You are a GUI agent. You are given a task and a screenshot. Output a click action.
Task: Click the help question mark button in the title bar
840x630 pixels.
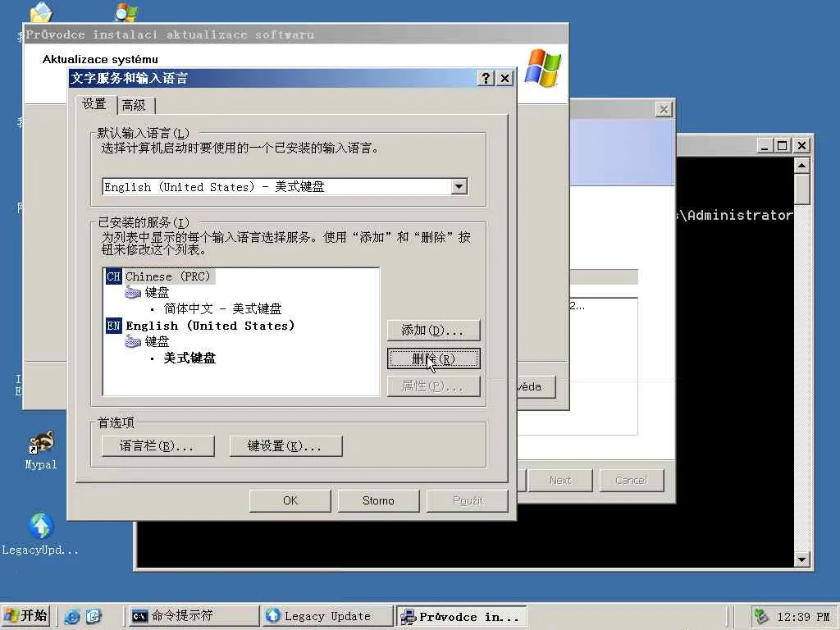[486, 78]
